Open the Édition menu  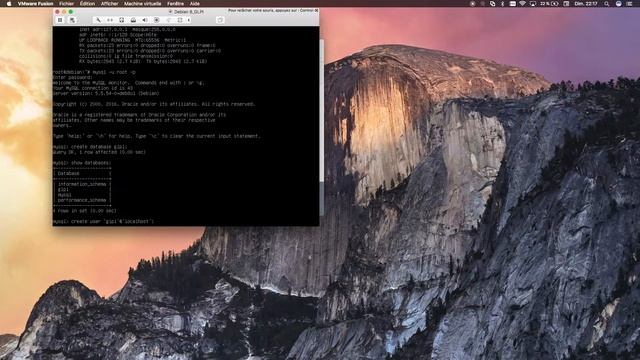coord(87,4)
